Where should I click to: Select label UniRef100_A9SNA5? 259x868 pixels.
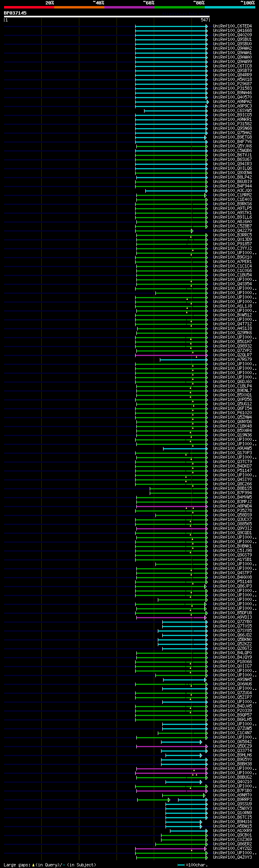tap(232, 679)
